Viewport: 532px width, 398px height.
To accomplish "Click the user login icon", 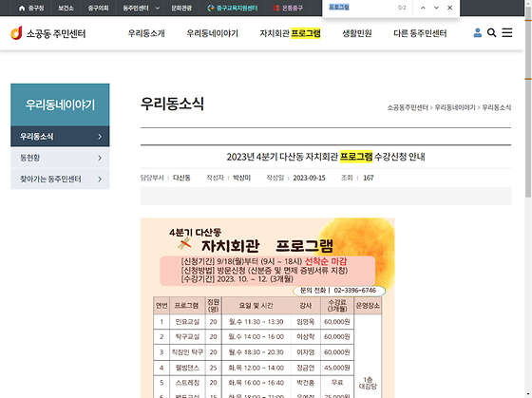I will (x=477, y=32).
